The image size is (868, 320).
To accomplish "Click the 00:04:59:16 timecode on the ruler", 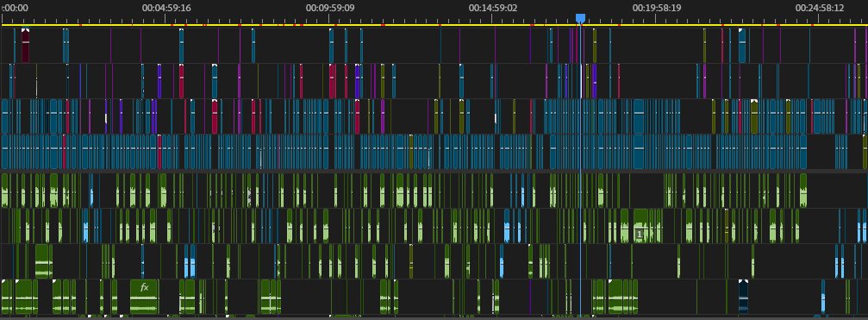I will pyautogui.click(x=166, y=8).
